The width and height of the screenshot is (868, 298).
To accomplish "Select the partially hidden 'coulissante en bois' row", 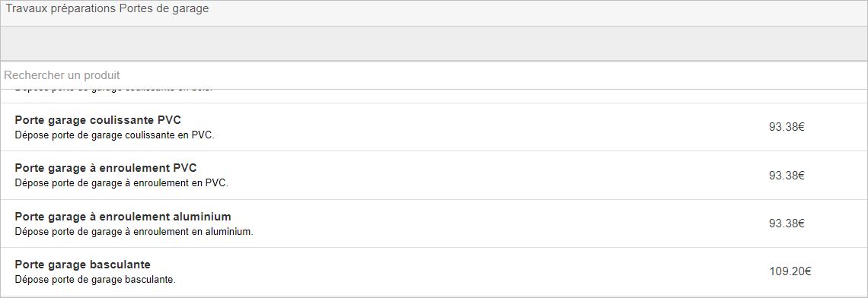I will 434,96.
